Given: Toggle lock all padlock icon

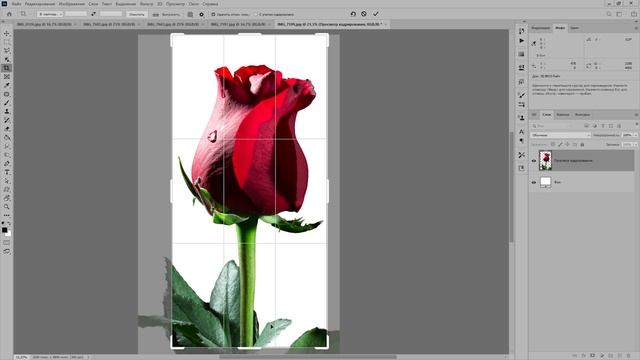Looking at the screenshot, I should (582, 144).
